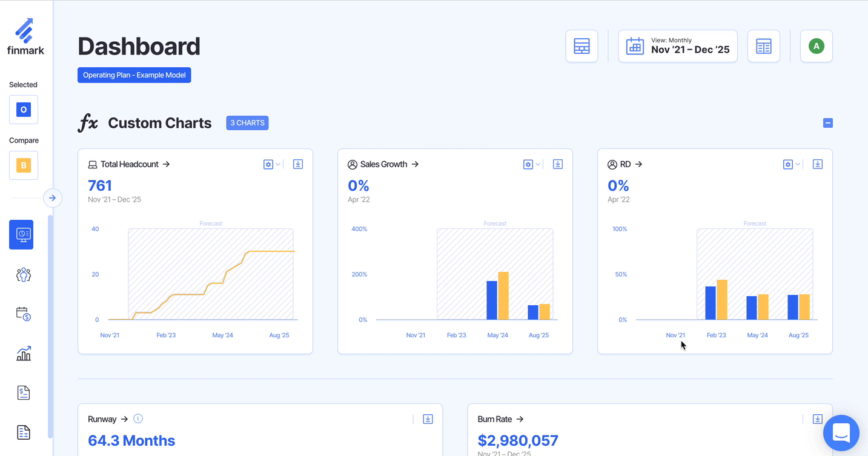
Task: Expand the sidebar with arrow toggle
Action: 53,198
